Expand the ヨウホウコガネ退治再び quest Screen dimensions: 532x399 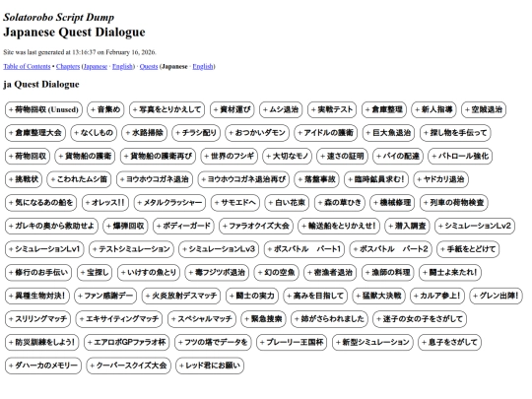coord(243,179)
